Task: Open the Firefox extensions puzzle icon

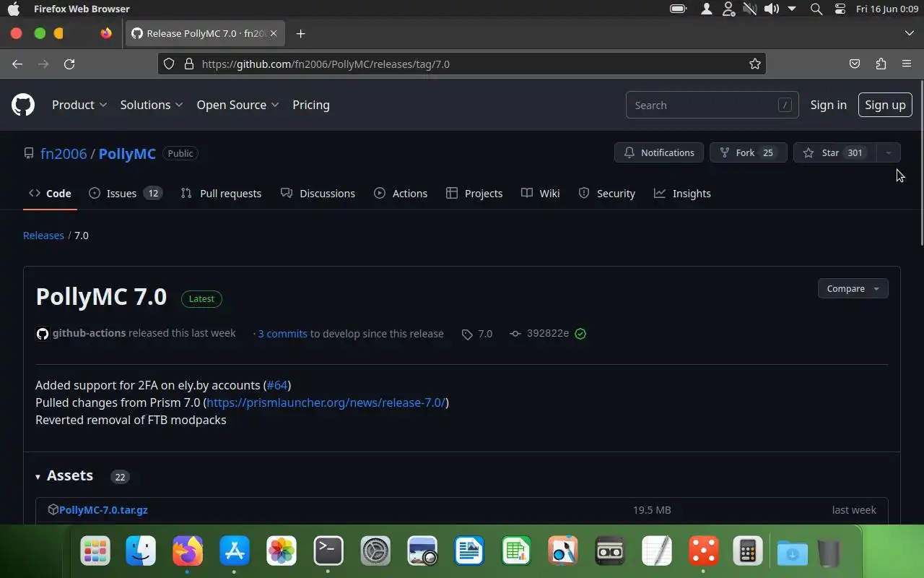Action: pos(881,64)
